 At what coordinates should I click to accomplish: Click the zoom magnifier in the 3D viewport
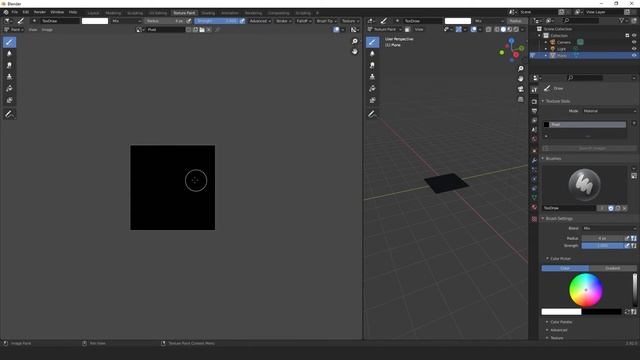(520, 69)
